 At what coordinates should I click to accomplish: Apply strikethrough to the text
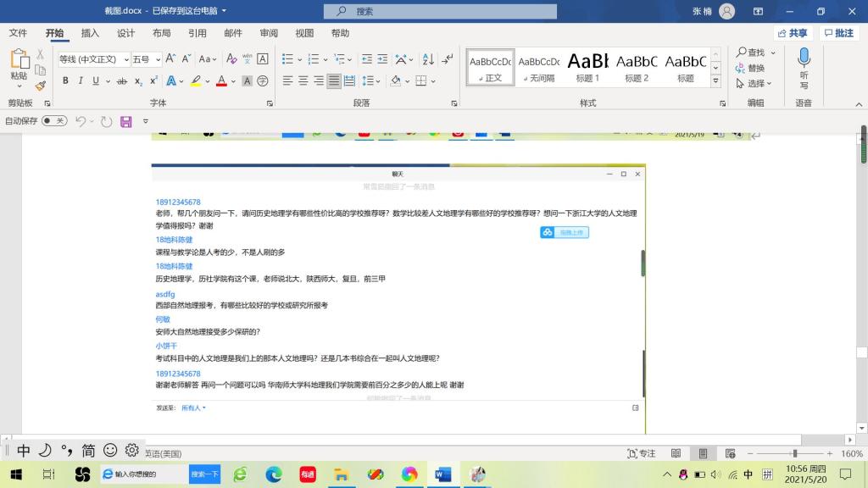(x=122, y=81)
